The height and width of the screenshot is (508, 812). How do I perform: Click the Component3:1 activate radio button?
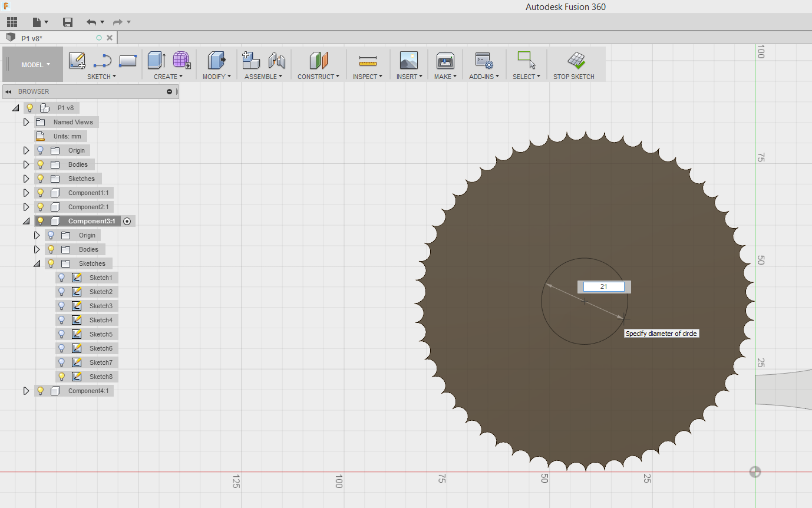pyautogui.click(x=127, y=221)
